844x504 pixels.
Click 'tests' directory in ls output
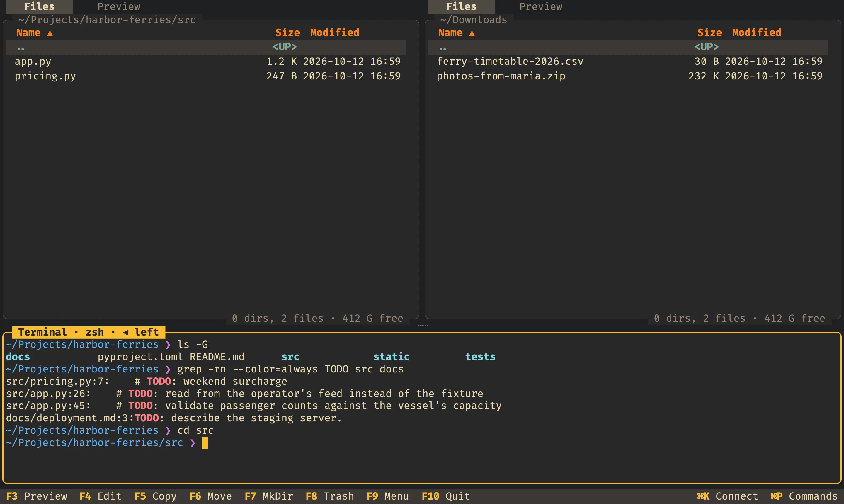click(480, 357)
